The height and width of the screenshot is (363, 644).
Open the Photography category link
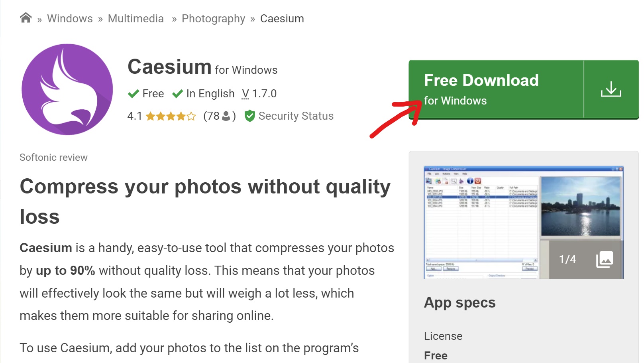pos(213,18)
